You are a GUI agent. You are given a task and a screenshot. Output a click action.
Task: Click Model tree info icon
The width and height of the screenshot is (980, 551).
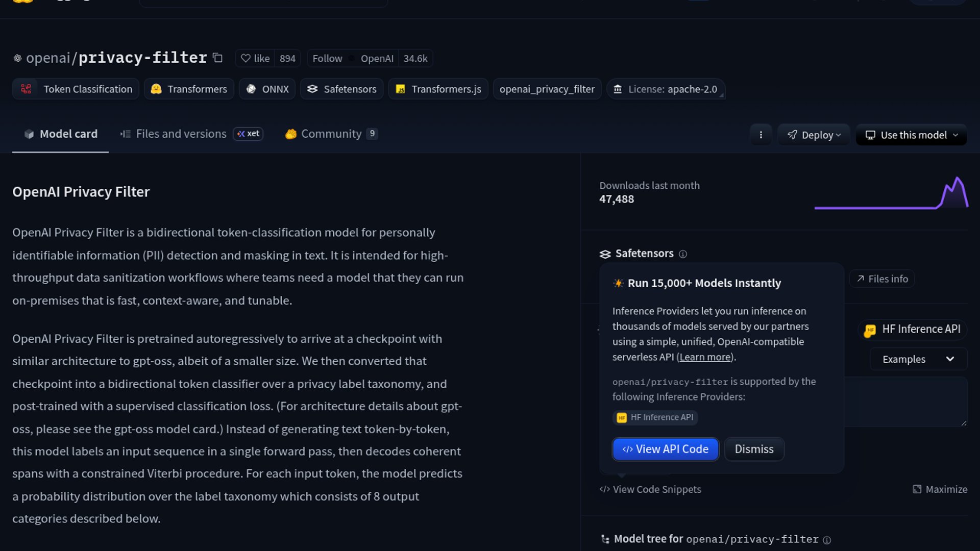pos(827,540)
